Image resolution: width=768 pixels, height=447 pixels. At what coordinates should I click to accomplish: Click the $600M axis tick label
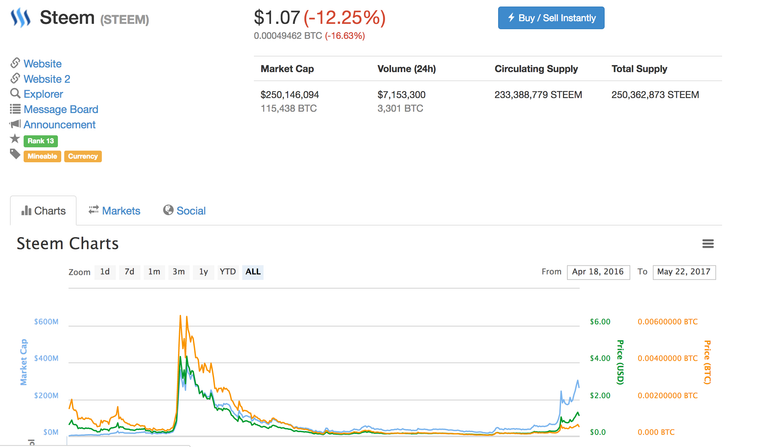pyautogui.click(x=46, y=322)
